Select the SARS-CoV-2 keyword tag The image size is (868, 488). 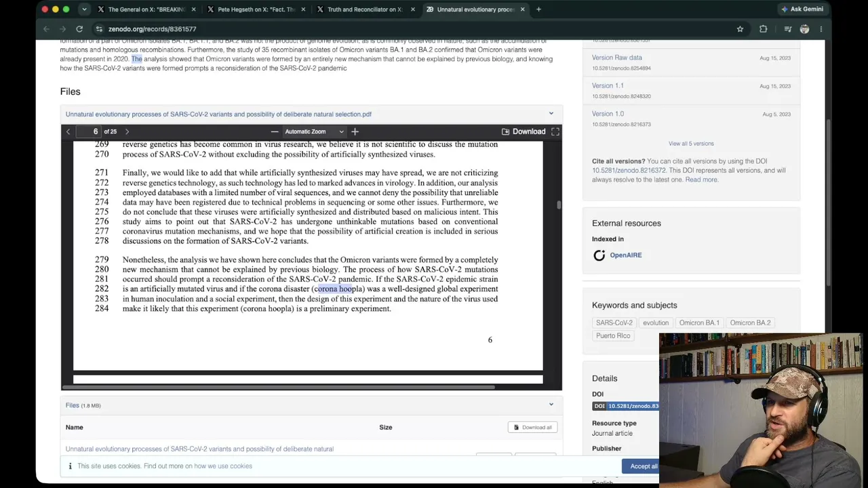614,323
